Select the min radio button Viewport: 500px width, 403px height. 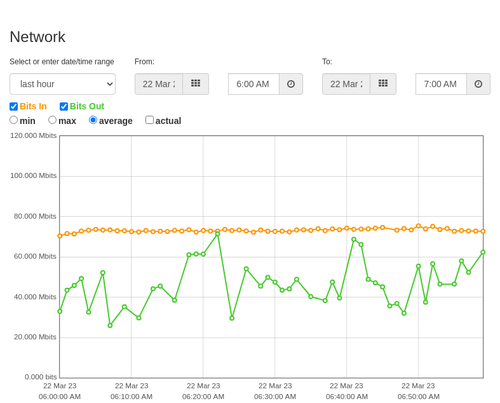13,120
